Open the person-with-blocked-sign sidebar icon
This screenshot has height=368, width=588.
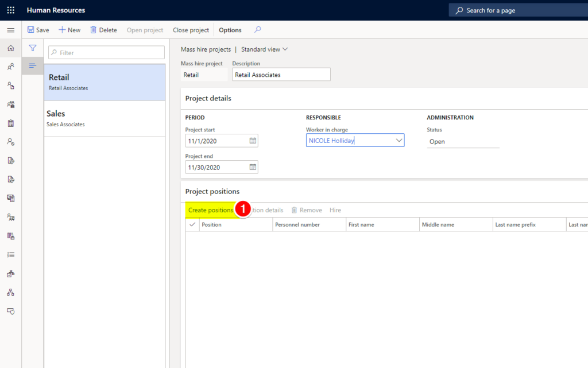pyautogui.click(x=11, y=142)
